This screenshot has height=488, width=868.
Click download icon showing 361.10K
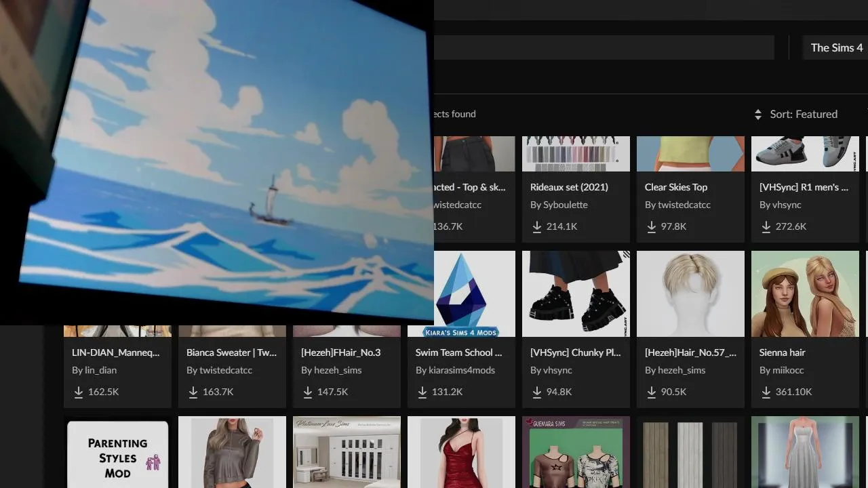[766, 392]
